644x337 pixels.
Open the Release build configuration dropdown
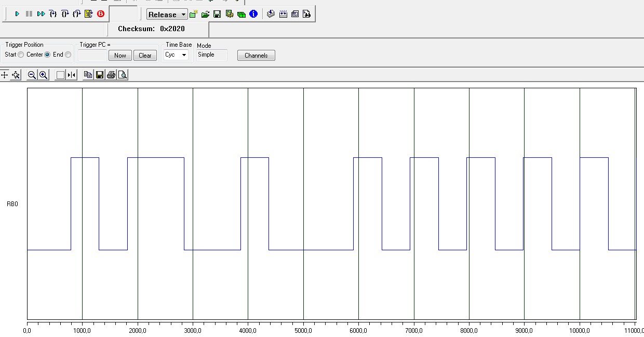point(167,15)
